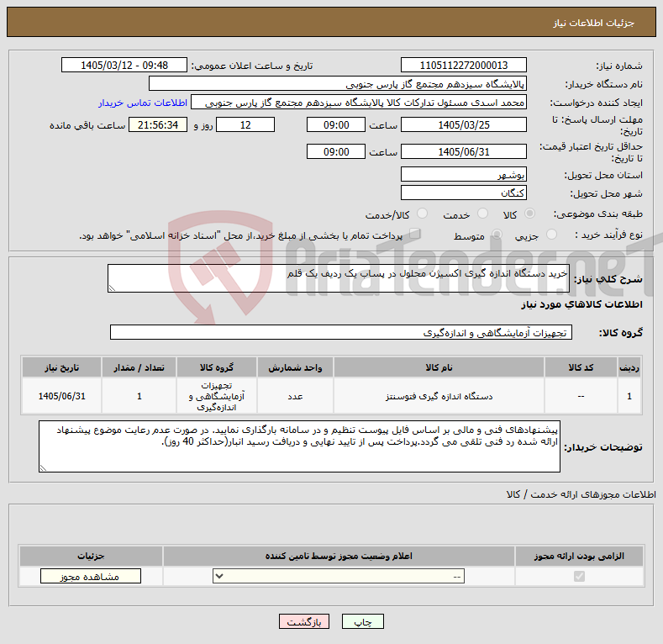Click the جزئیات اطلاعات نیاز page title
Viewport: 663px width, 644px height.
point(593,23)
